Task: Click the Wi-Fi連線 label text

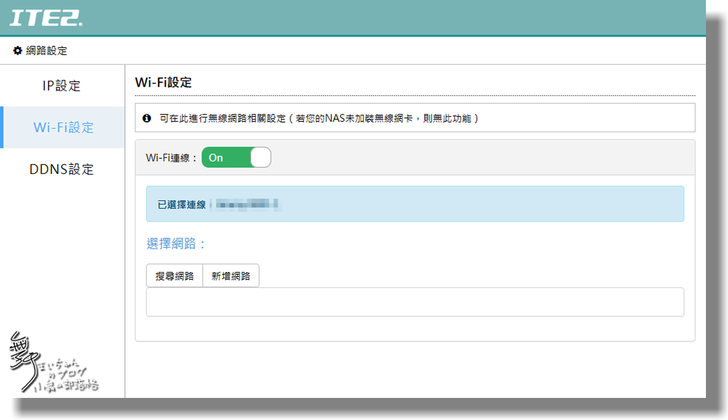Action: pos(172,157)
